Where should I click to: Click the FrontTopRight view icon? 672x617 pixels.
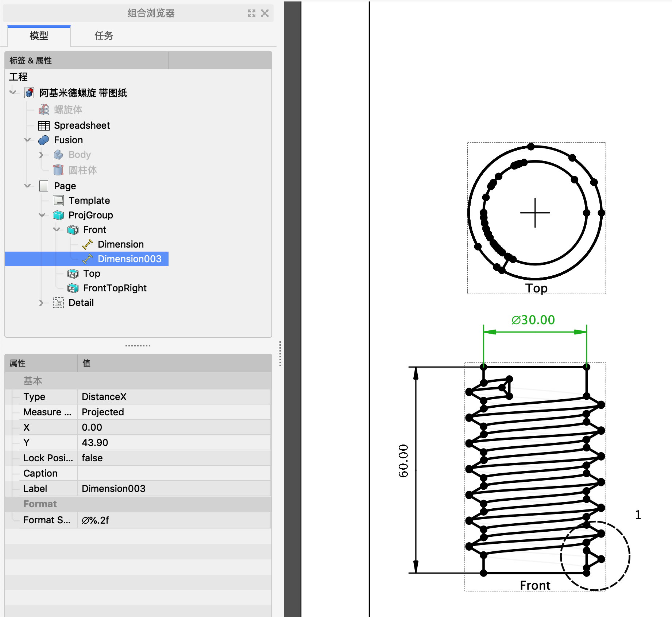(x=73, y=288)
